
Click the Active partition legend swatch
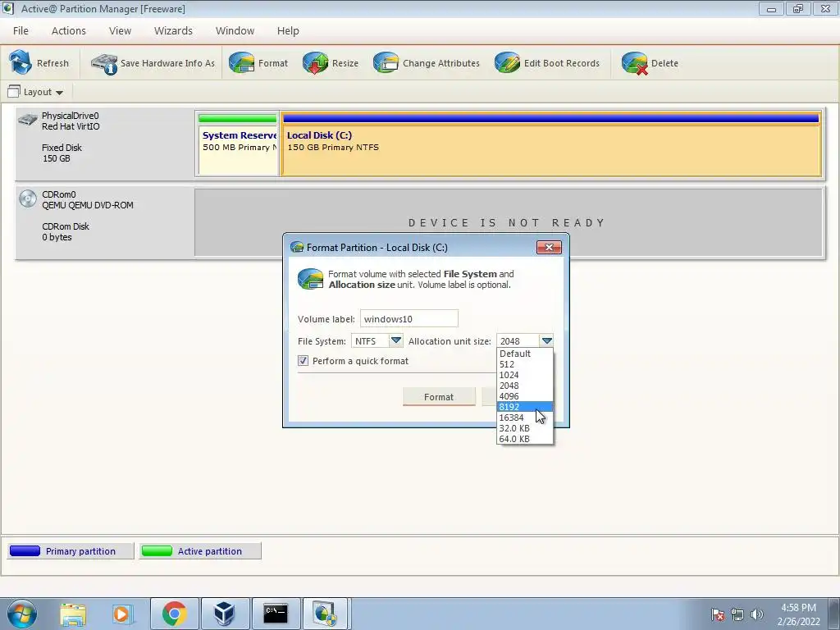(157, 550)
